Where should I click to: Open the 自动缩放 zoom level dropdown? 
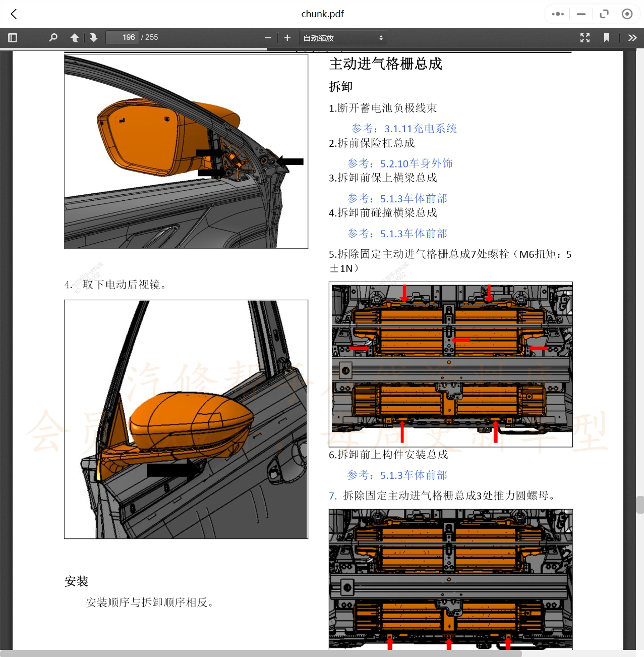tap(343, 37)
